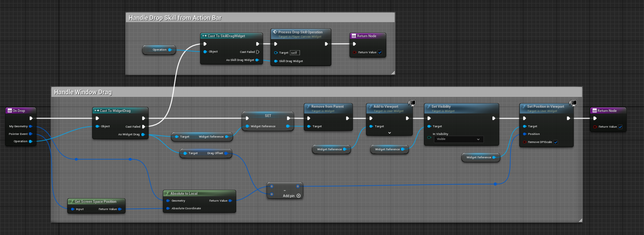Click Skill Drag Widget input pin

click(x=276, y=61)
